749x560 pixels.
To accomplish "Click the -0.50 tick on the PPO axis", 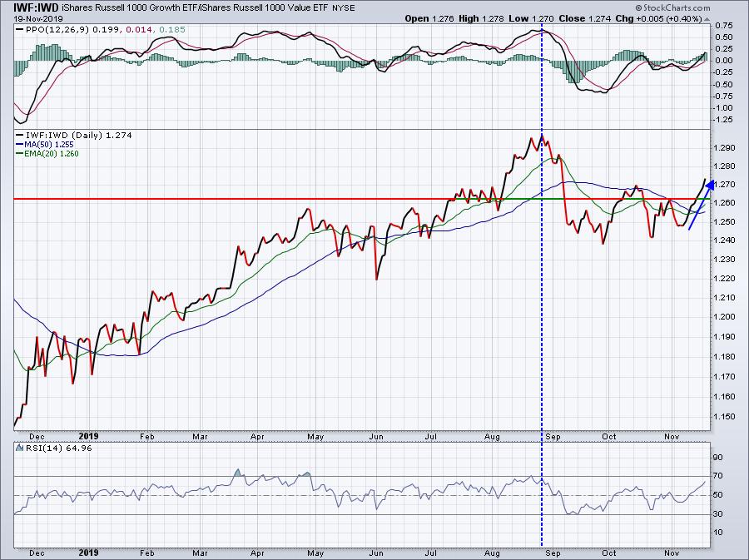I will click(722, 85).
